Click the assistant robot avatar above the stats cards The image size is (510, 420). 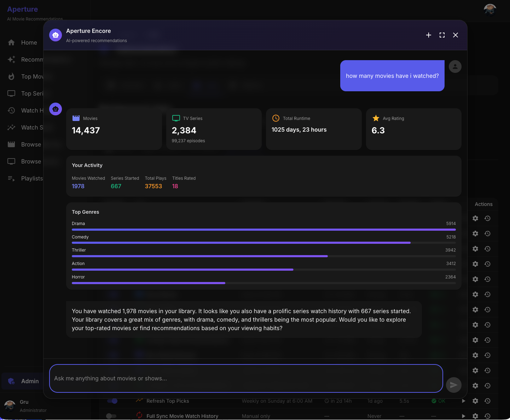[56, 109]
